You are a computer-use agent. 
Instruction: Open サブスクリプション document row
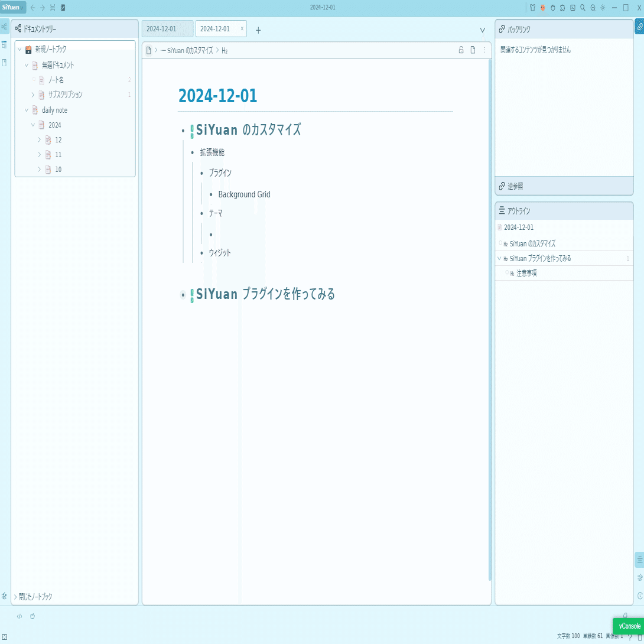tap(75, 95)
